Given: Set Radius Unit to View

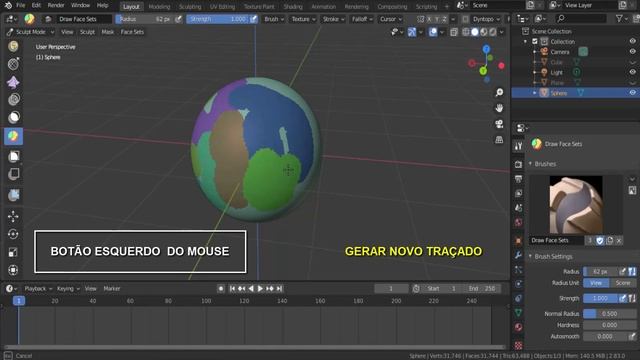Looking at the screenshot, I should tap(596, 283).
